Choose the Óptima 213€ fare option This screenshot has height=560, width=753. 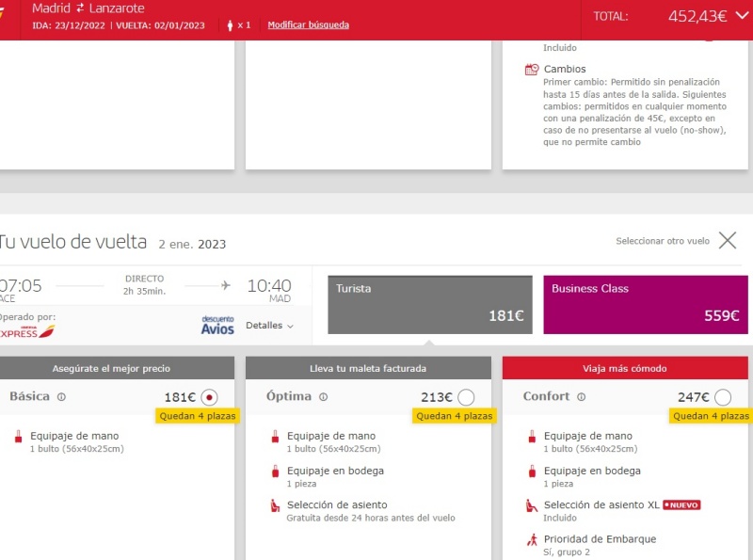tap(466, 397)
